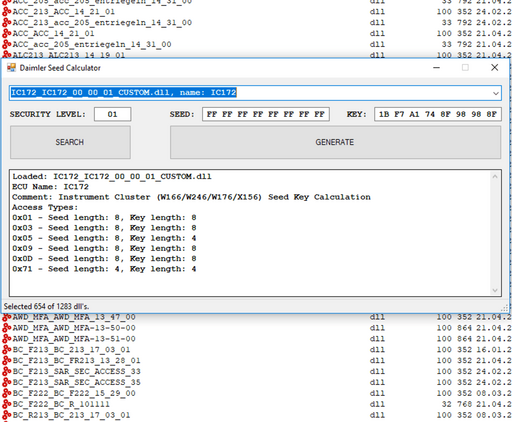Click the log box scrollbar down arrow
Viewport: 512px width, 422px height.
[495, 290]
